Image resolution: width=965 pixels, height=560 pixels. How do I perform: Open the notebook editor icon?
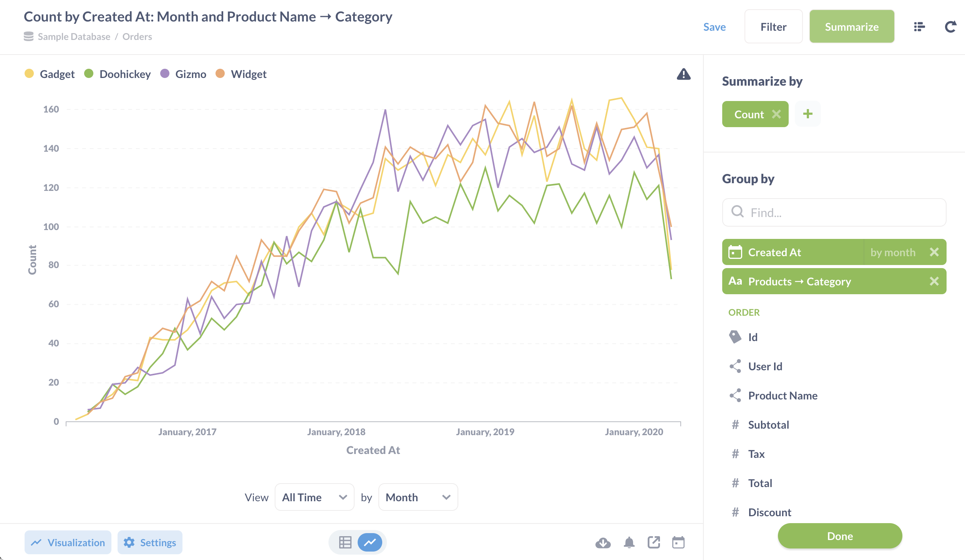[919, 27]
